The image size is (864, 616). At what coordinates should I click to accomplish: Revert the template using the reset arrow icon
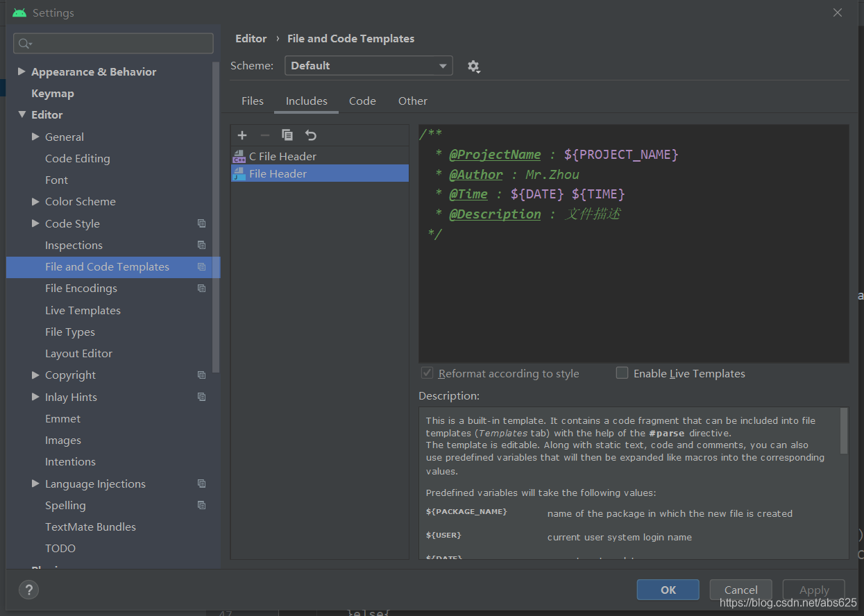click(310, 135)
